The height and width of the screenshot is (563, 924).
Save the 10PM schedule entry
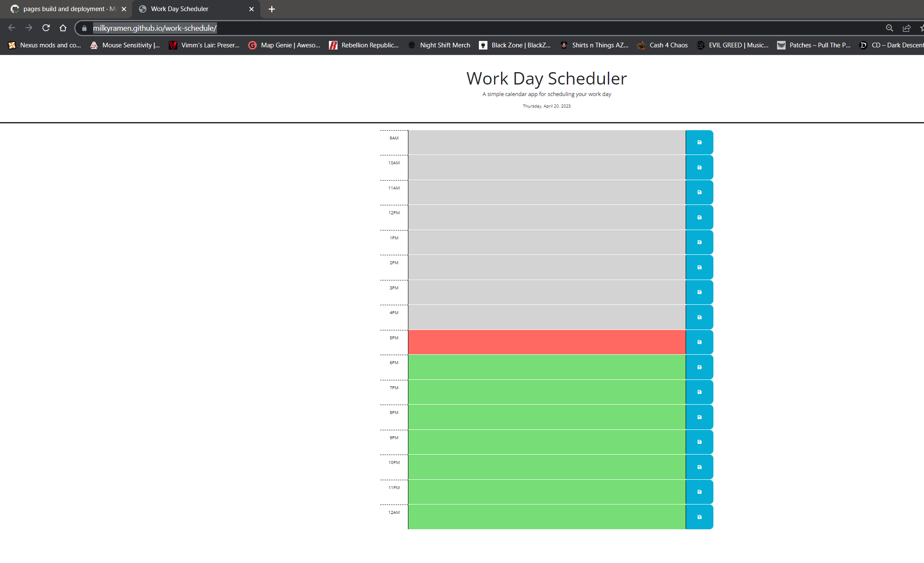pos(699,467)
